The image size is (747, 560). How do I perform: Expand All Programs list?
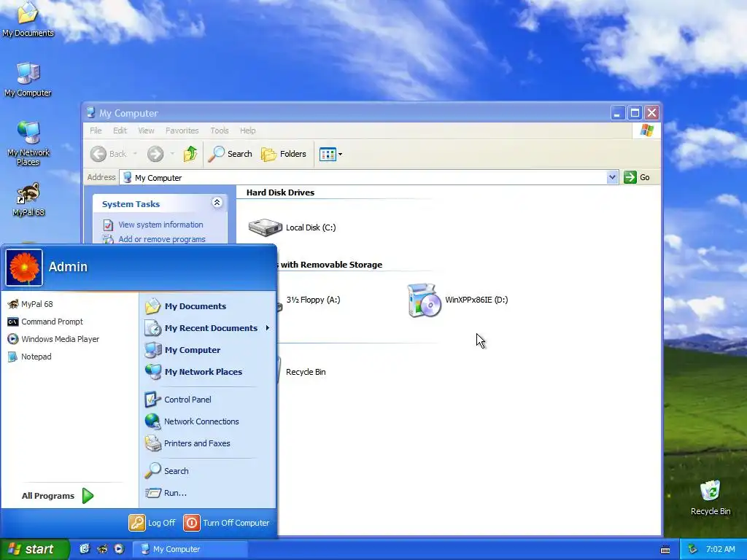[58, 496]
